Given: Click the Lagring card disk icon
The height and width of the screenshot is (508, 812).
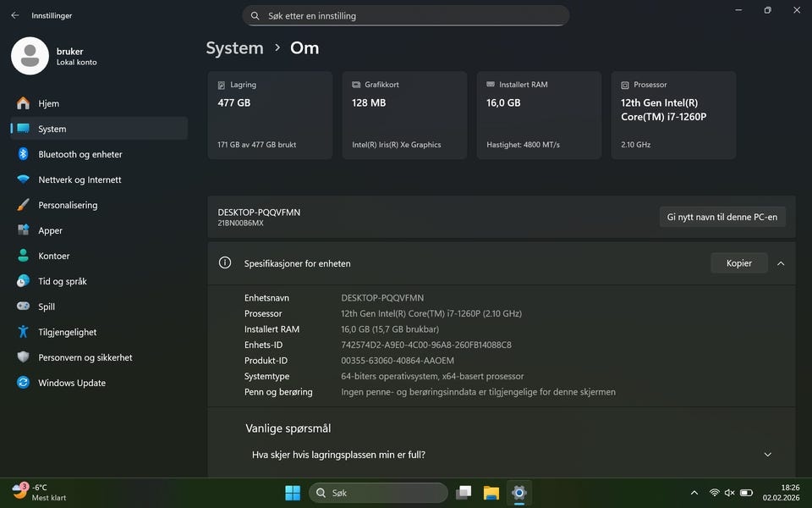Looking at the screenshot, I should coord(221,85).
